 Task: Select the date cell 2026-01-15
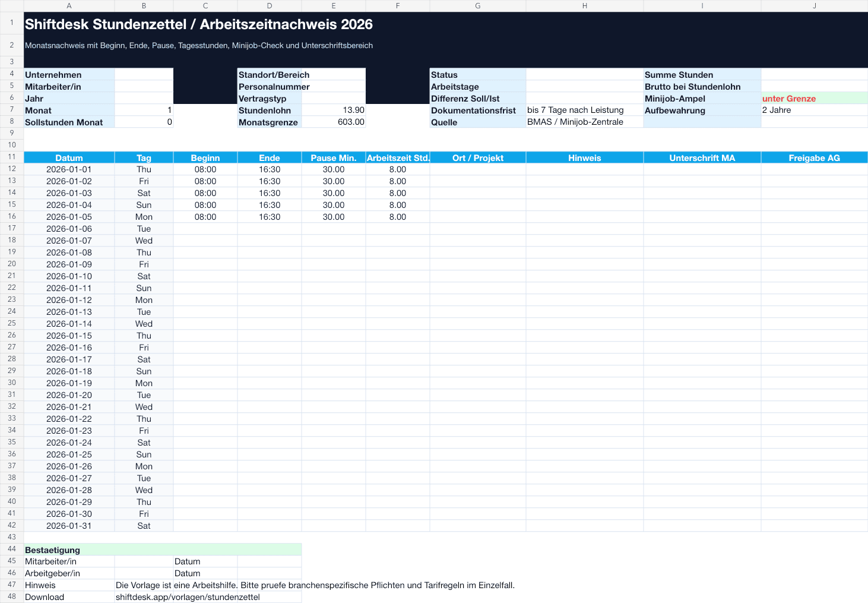tap(69, 336)
